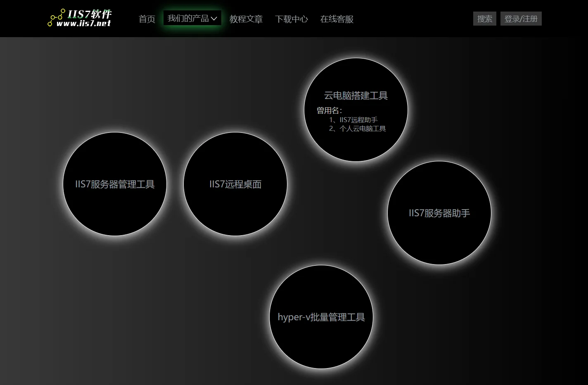Select the hyper-v批量管理工具 product circle
This screenshot has height=385, width=588.
coord(321,317)
